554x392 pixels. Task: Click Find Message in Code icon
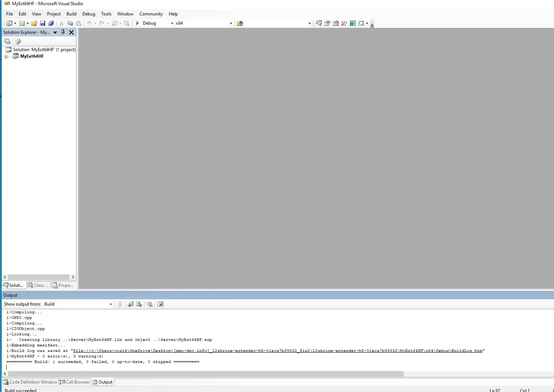click(x=120, y=304)
